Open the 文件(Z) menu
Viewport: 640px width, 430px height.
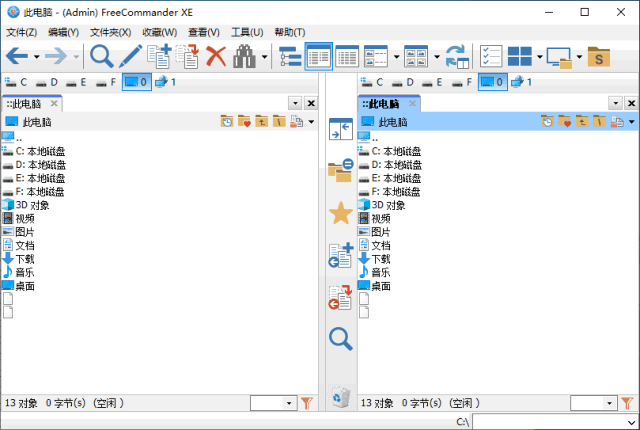click(x=21, y=32)
